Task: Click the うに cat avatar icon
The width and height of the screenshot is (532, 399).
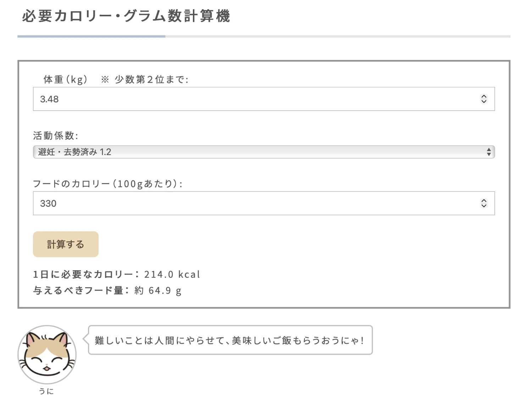Action: click(x=47, y=355)
